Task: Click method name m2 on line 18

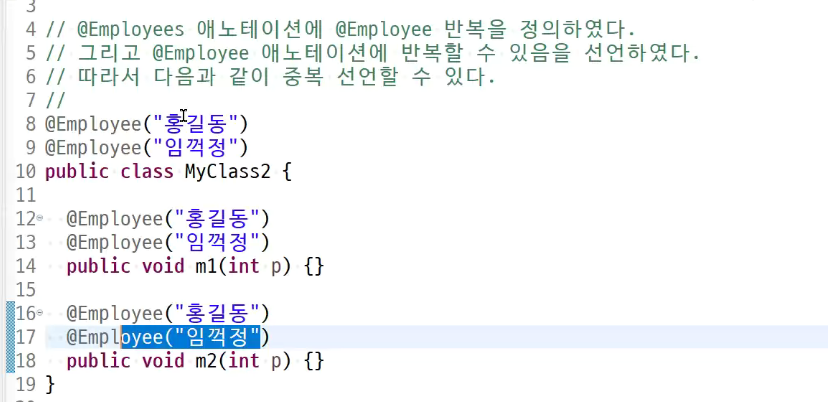Action: (x=206, y=362)
